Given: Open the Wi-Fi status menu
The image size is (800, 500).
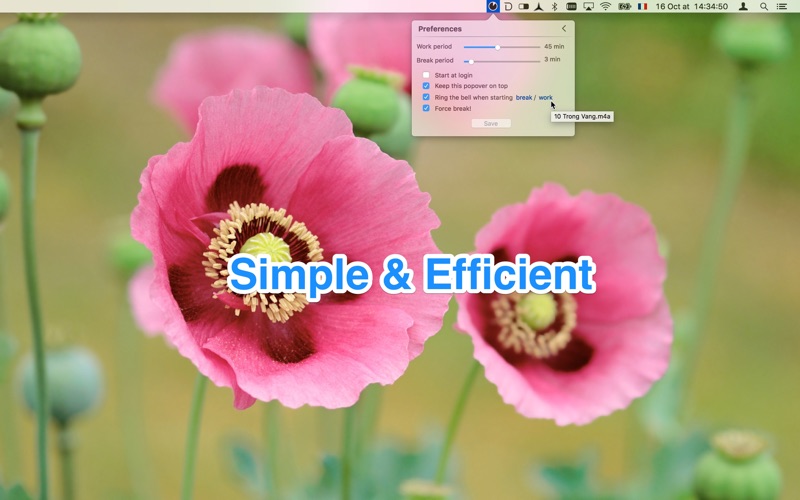Looking at the screenshot, I should point(606,7).
